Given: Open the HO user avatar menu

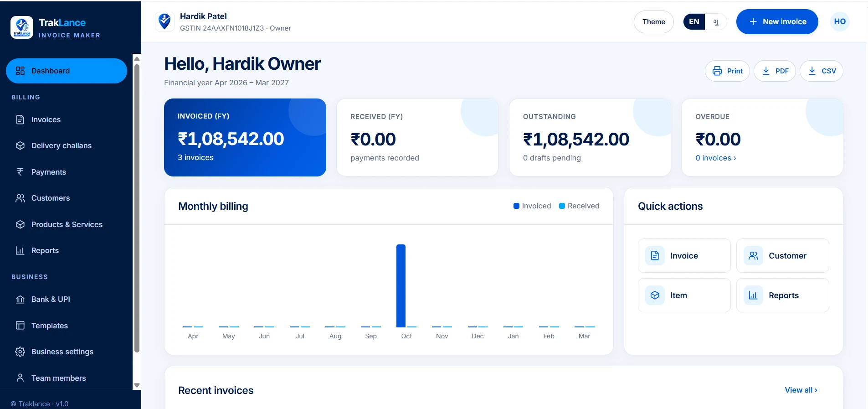Looking at the screenshot, I should 840,21.
